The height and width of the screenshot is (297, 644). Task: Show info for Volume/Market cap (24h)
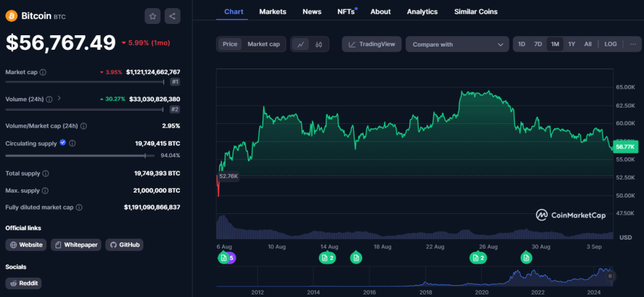point(84,126)
